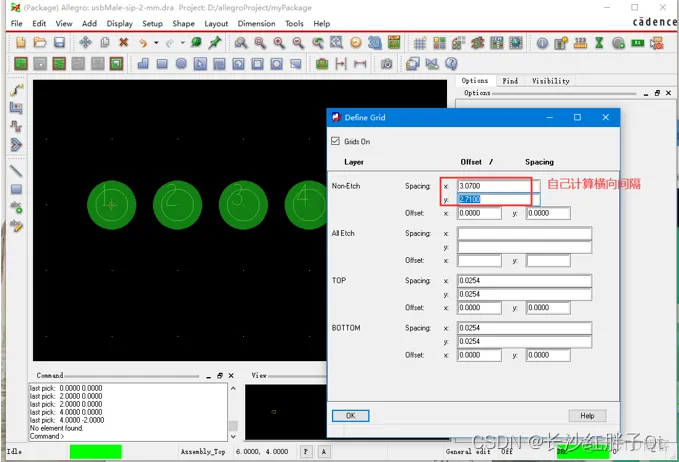The image size is (679, 462).
Task: Toggle the Grids On checkbox
Action: pyautogui.click(x=335, y=141)
